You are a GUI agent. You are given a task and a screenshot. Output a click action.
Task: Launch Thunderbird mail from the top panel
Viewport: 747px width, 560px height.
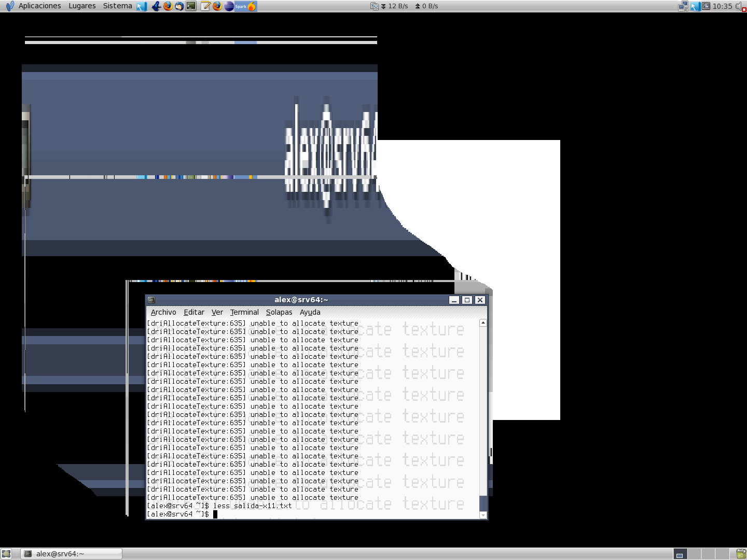pyautogui.click(x=179, y=6)
